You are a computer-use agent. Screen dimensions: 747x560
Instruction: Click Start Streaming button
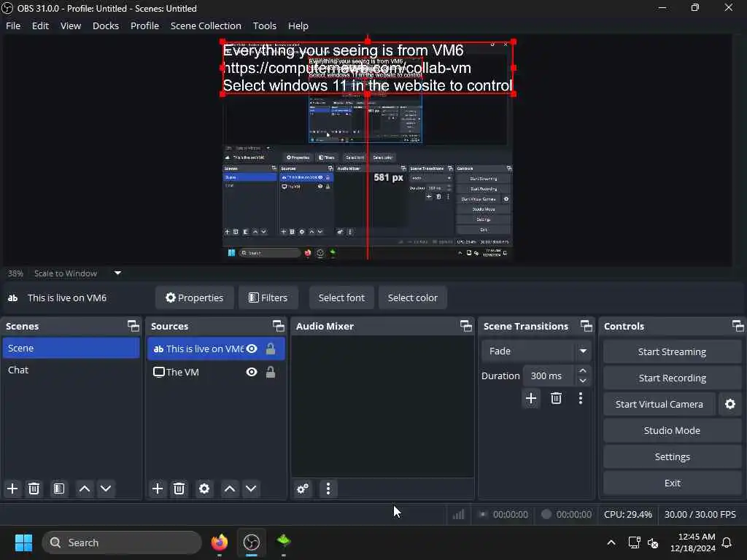[672, 351]
